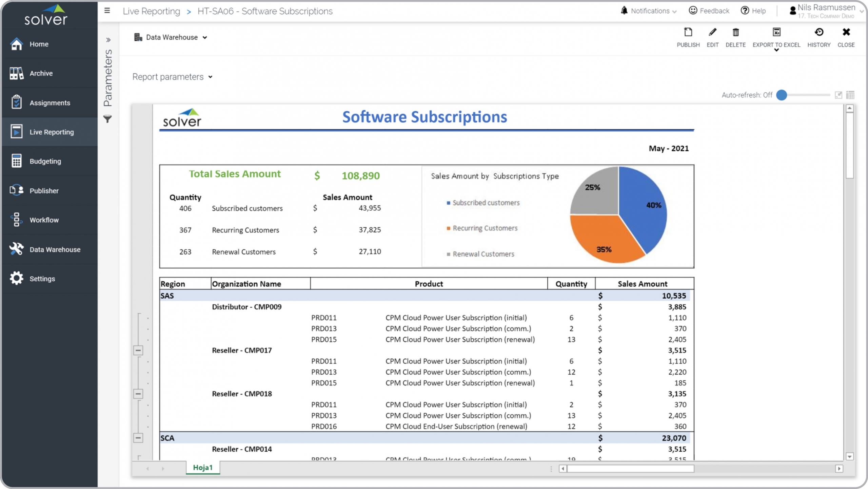The width and height of the screenshot is (868, 489).
Task: Open the filter funnel icon
Action: pos(107,119)
